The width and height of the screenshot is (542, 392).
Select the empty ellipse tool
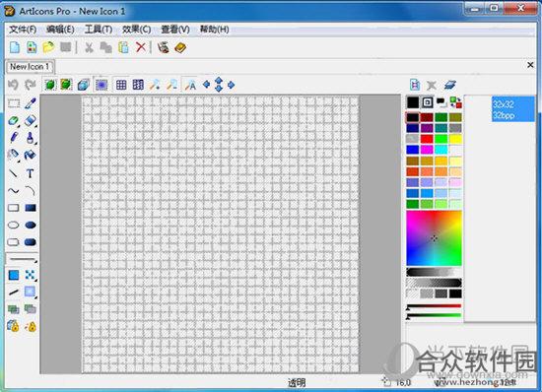[14, 226]
